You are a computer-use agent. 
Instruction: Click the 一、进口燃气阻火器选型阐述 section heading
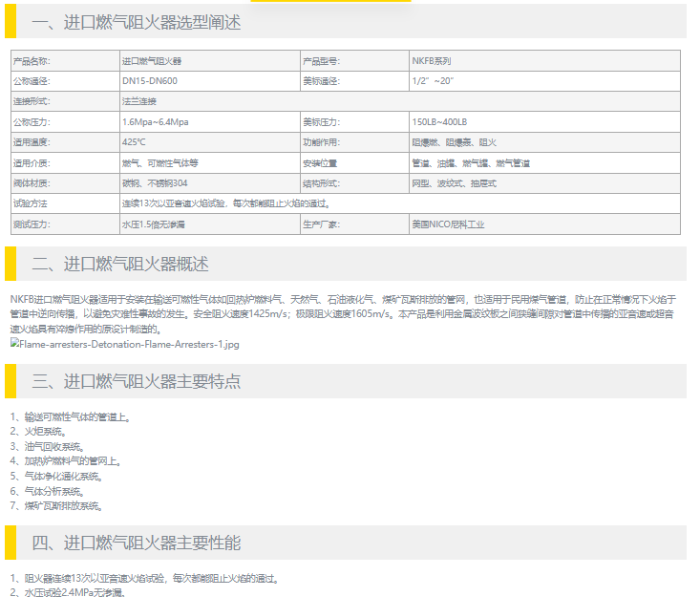point(137,21)
